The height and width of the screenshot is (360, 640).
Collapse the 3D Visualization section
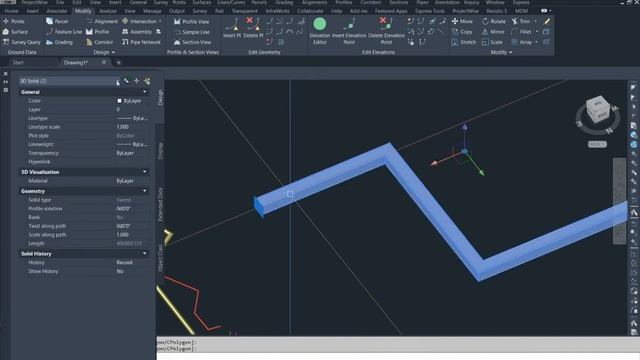pos(144,172)
